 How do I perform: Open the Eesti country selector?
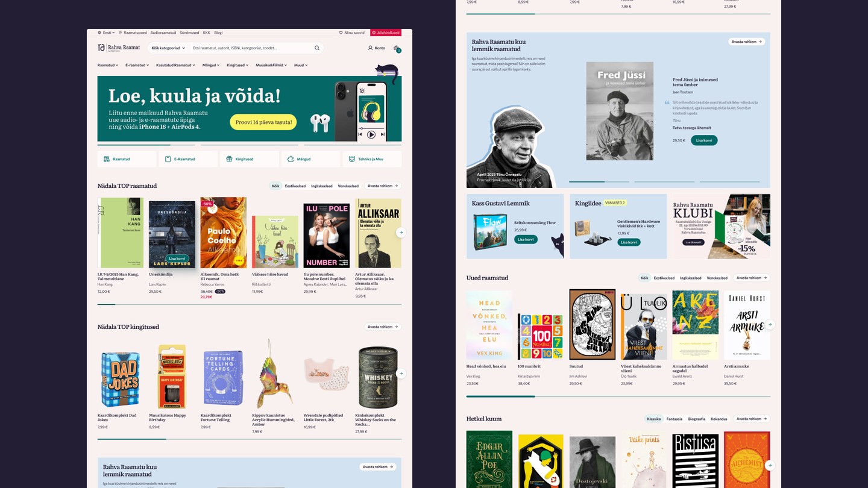(x=106, y=33)
